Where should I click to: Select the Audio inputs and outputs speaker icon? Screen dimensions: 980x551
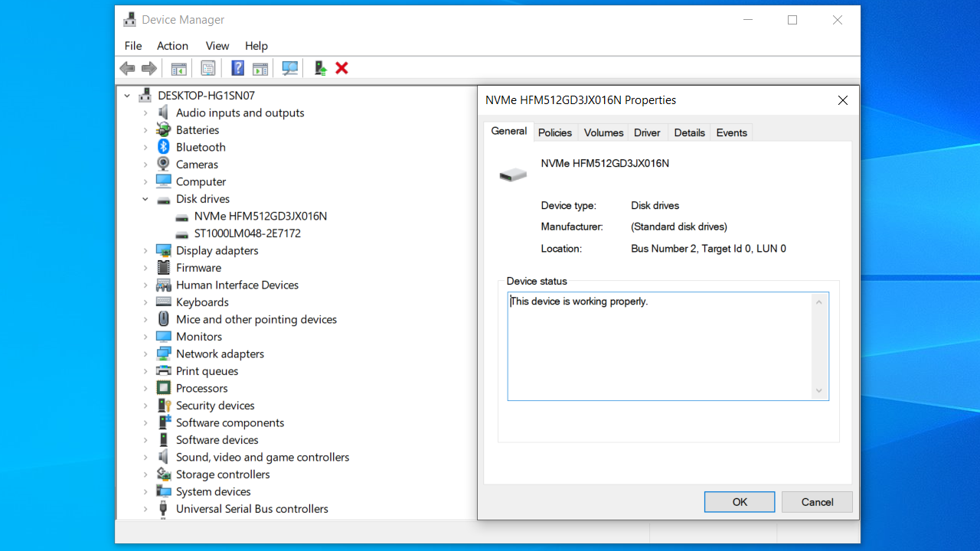tap(163, 112)
